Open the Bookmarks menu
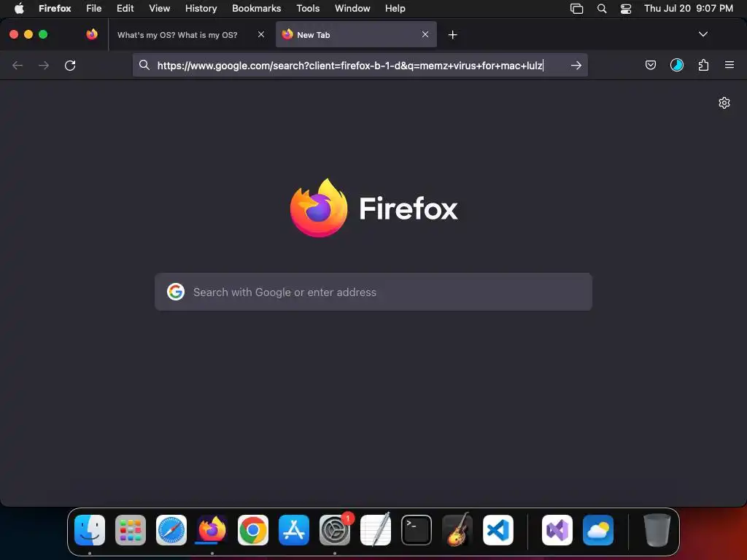Image resolution: width=747 pixels, height=560 pixels. pos(256,8)
